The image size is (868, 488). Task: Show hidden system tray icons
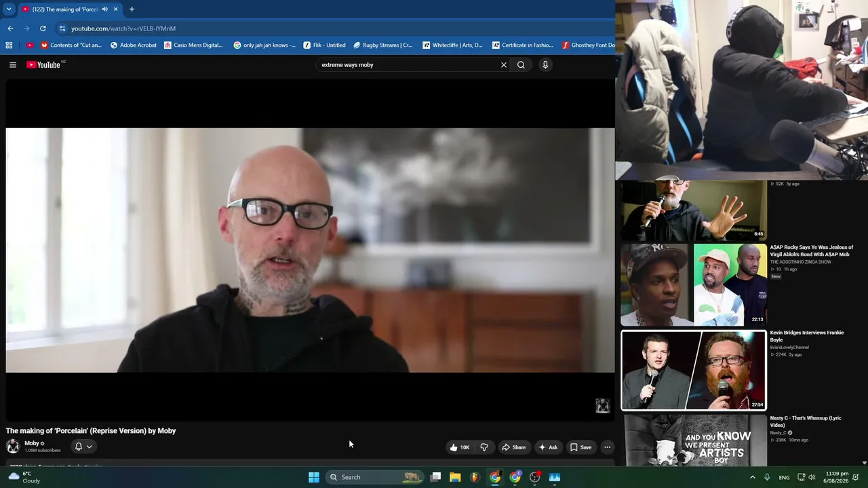(x=752, y=477)
